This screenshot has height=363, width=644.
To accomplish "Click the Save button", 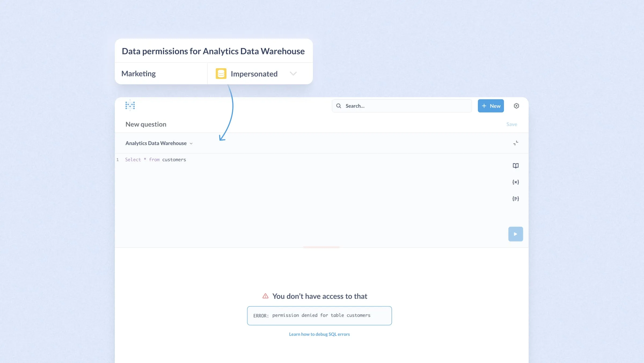I will coord(511,124).
